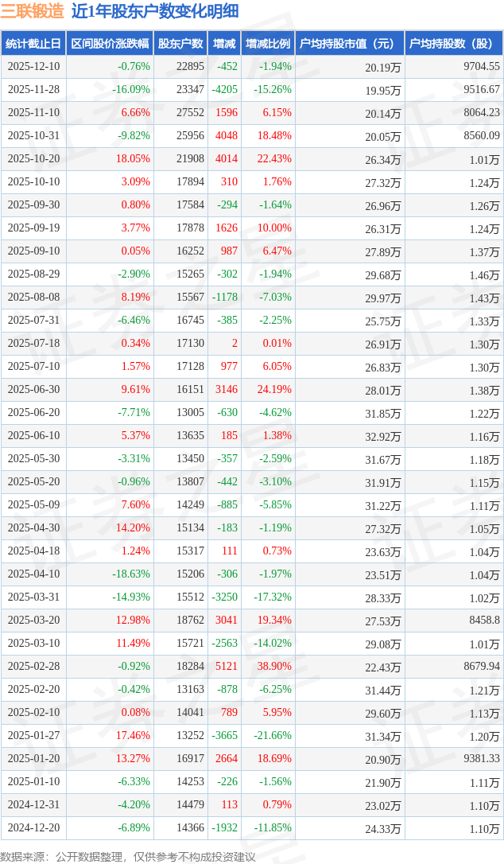Image resolution: width=504 pixels, height=864 pixels.
Task: Select the 2025-06-30 date cell
Action: [33, 390]
